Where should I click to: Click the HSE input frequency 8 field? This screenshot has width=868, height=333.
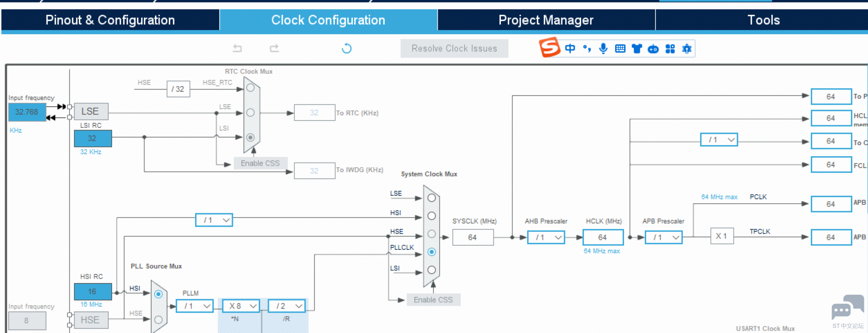coord(27,321)
